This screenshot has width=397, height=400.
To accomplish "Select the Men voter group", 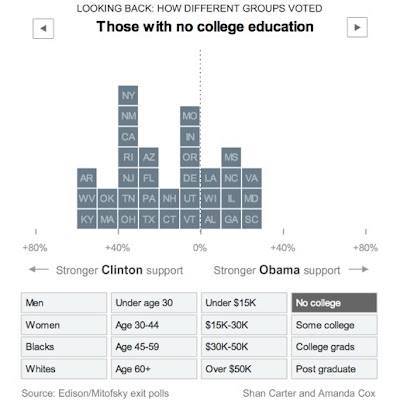I will coord(64,303).
